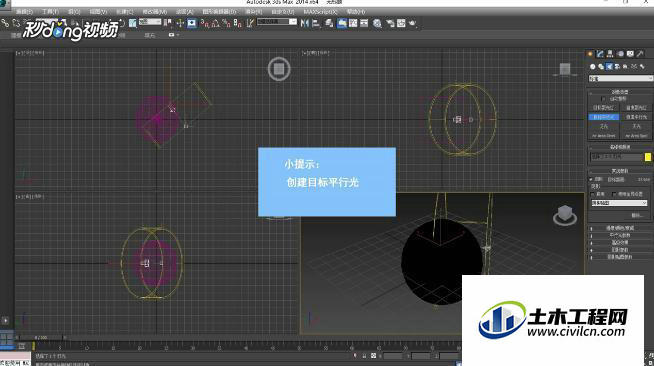654x366 pixels.
Task: Toggle the 使用全局设置 checkbox
Action: pyautogui.click(x=614, y=194)
